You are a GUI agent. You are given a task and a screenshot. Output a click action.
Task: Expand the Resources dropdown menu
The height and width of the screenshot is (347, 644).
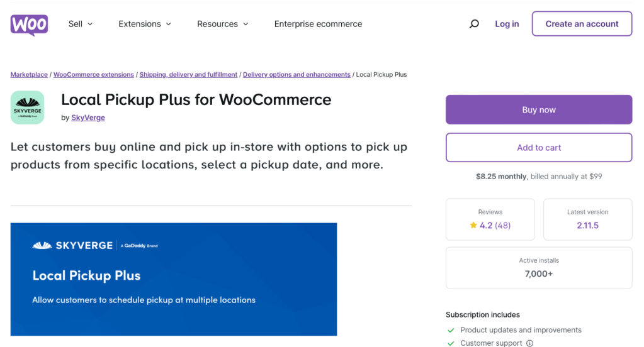click(x=222, y=24)
